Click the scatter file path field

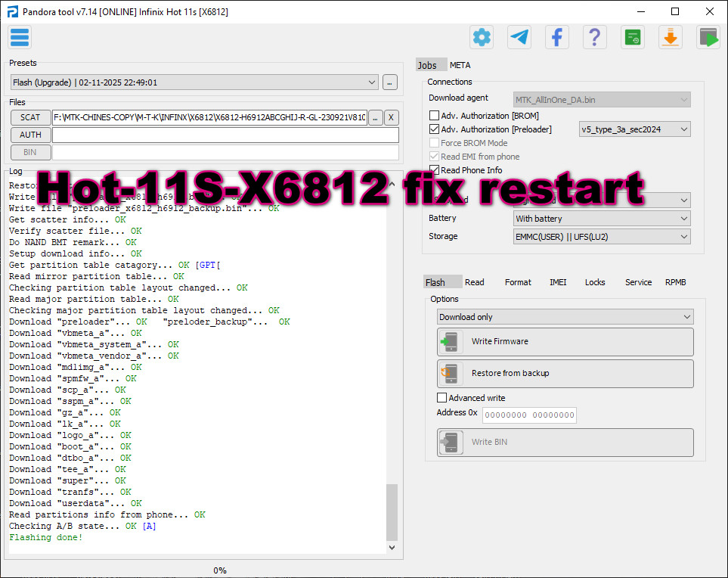(x=209, y=117)
